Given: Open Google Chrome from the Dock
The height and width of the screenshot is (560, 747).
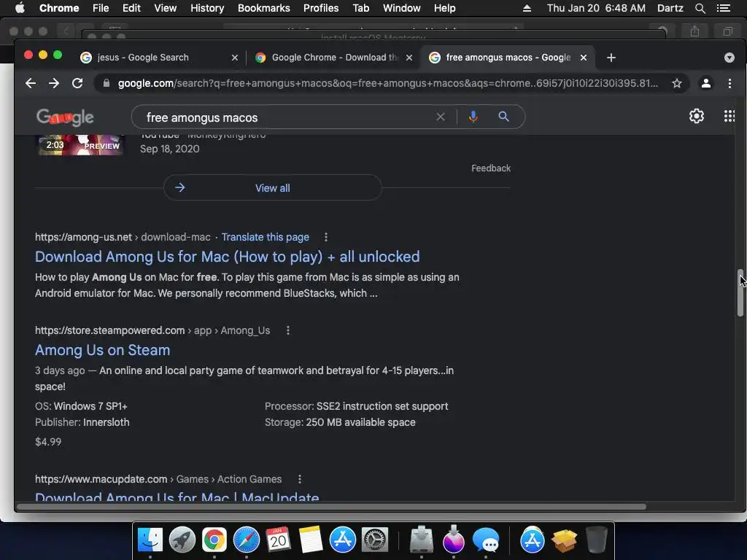Looking at the screenshot, I should pyautogui.click(x=214, y=540).
